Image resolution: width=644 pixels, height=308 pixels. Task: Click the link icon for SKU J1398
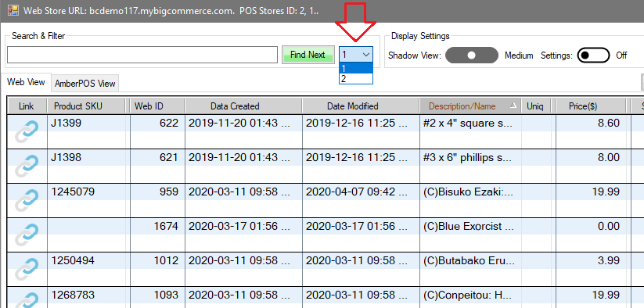pyautogui.click(x=27, y=166)
